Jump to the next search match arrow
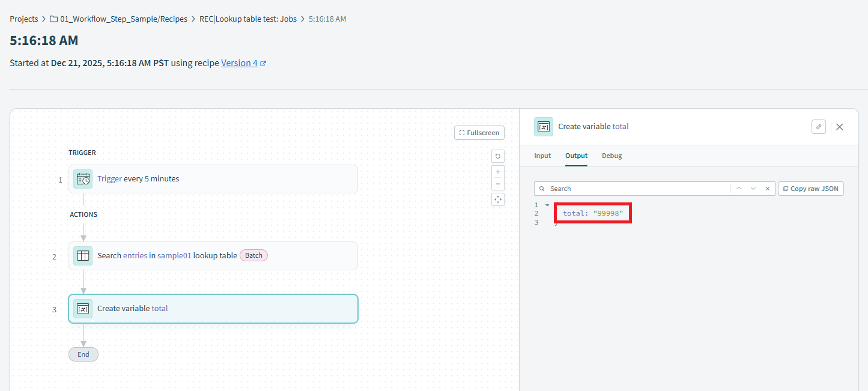The height and width of the screenshot is (391, 868). click(753, 189)
